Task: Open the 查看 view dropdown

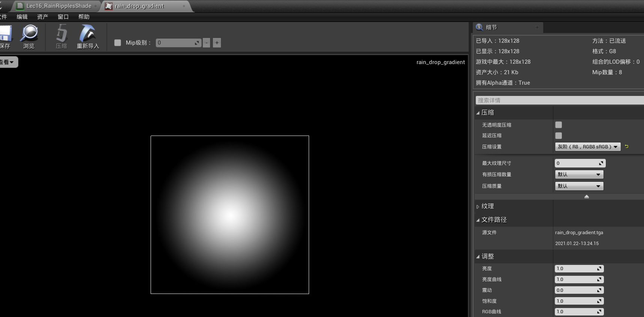Action: [x=8, y=62]
